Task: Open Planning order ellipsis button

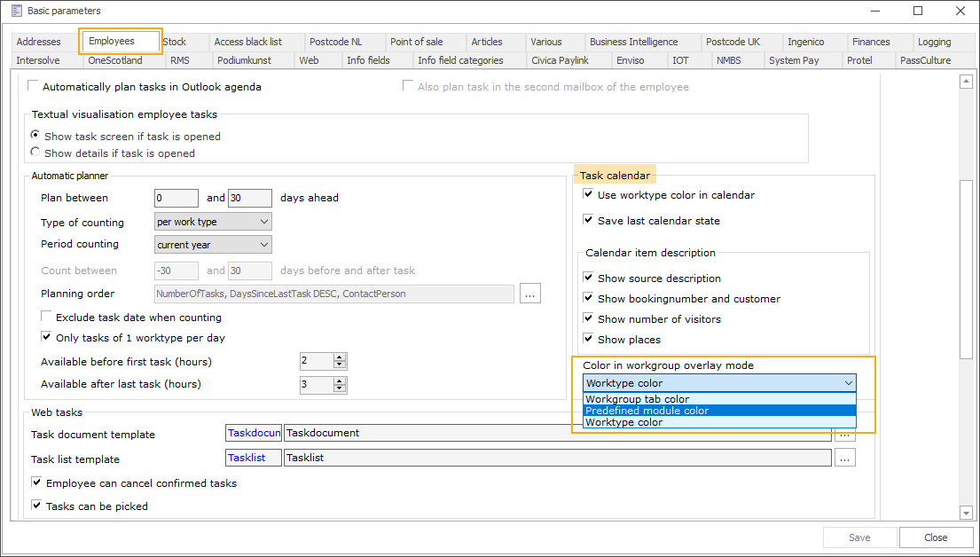Action: point(530,294)
